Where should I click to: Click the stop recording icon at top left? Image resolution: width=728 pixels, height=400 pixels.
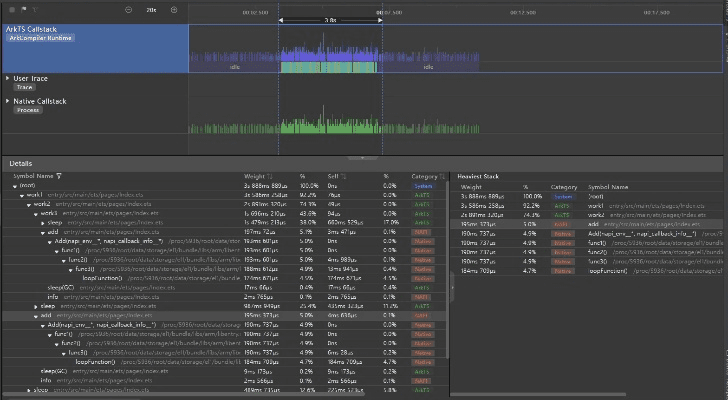pos(10,9)
